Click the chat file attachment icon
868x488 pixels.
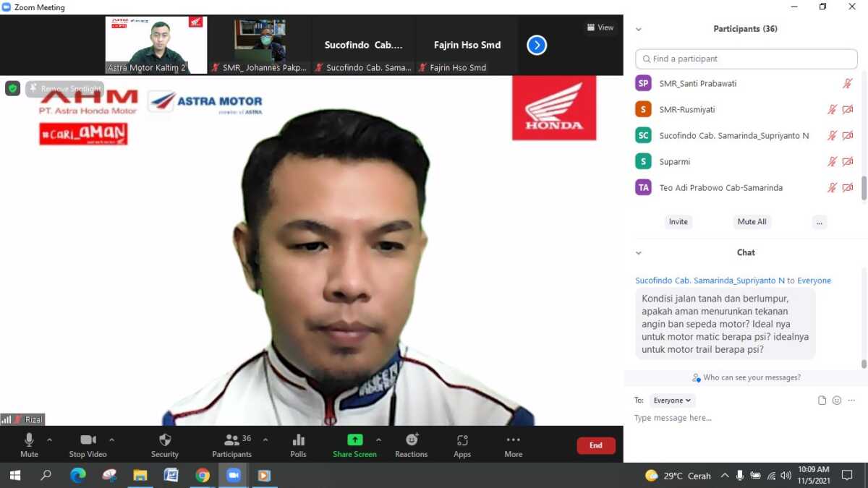pyautogui.click(x=822, y=401)
